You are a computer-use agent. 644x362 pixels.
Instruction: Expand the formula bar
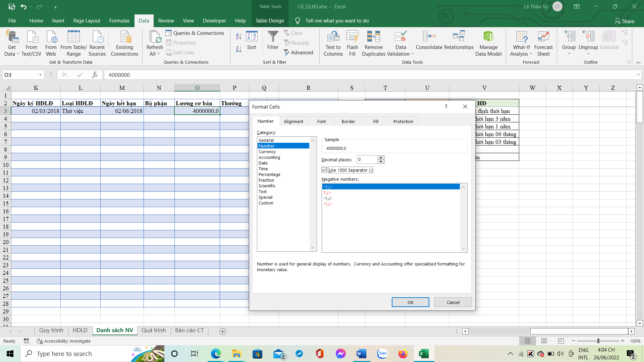click(638, 75)
